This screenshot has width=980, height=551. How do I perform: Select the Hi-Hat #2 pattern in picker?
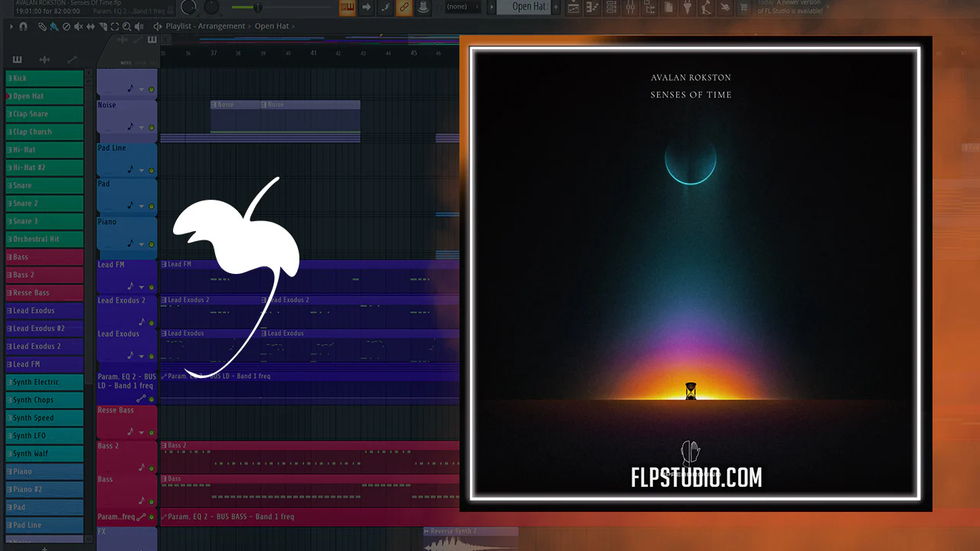(x=44, y=168)
